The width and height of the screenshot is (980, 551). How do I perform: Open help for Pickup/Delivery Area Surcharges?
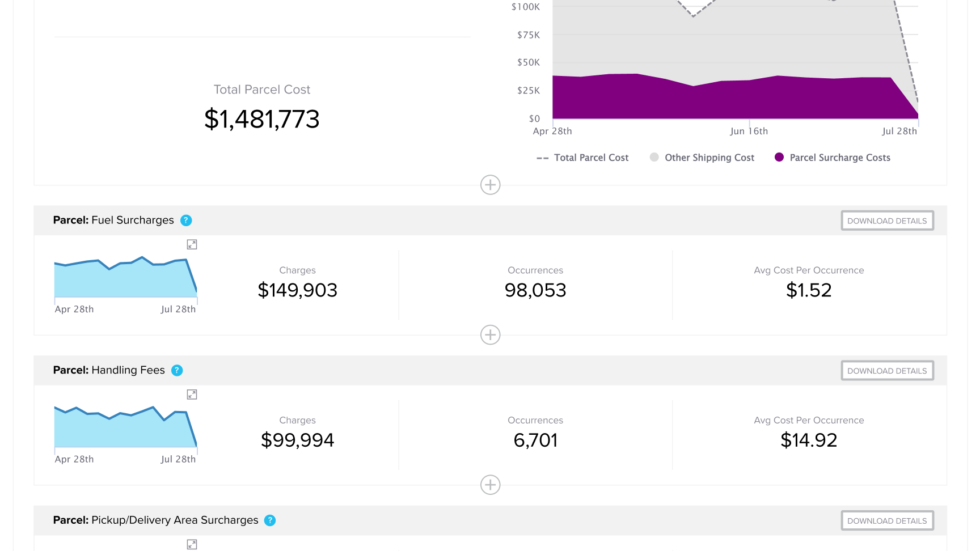pos(270,520)
